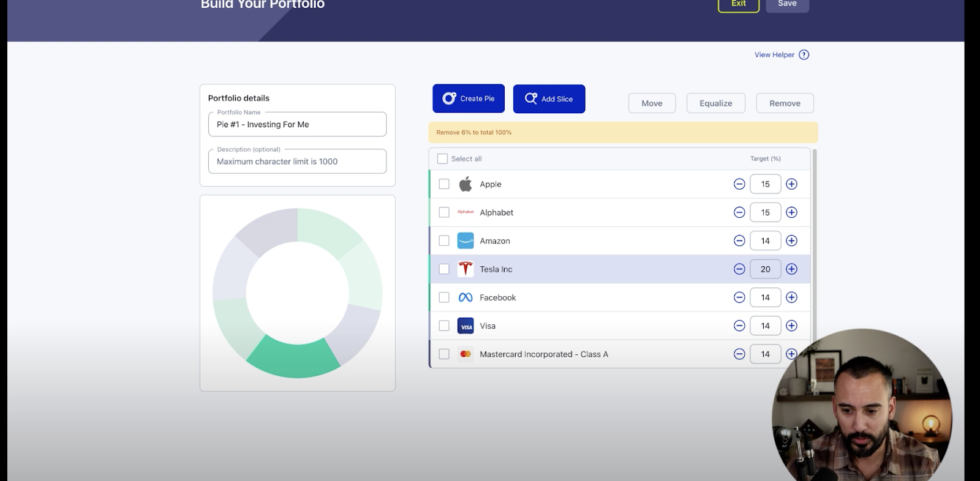Viewport: 980px width, 481px height.
Task: Click the "Alphabet" row name
Action: [497, 212]
